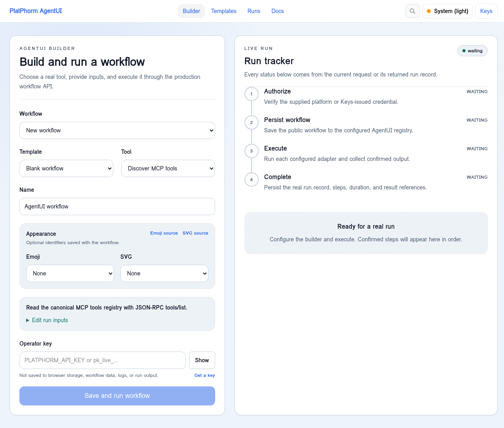Image resolution: width=504 pixels, height=428 pixels.
Task: Click the Execute step title
Action: [x=275, y=149]
